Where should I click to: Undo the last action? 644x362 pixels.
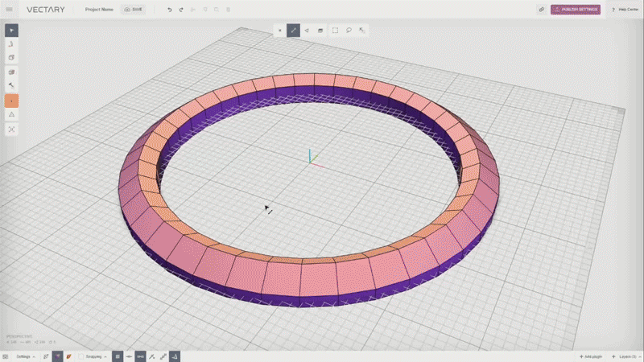169,10
